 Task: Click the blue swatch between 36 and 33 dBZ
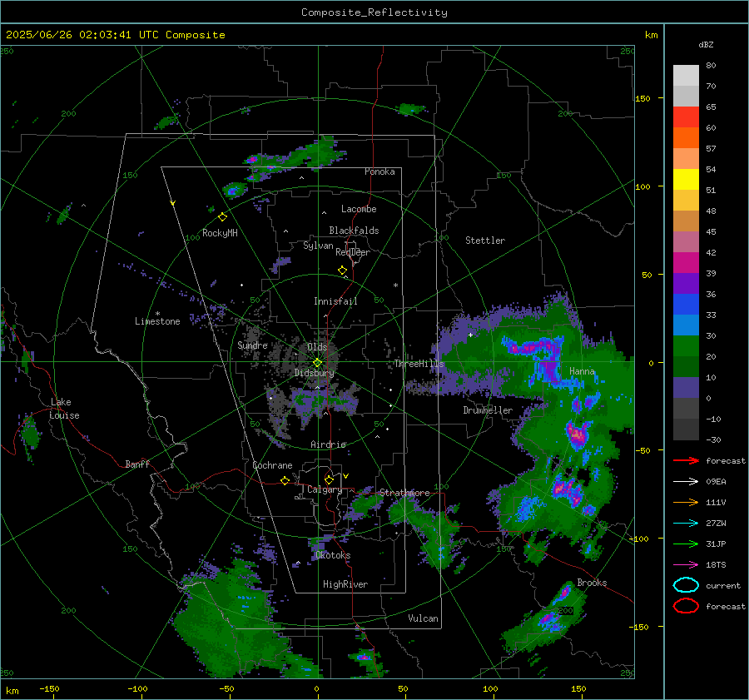coord(686,305)
